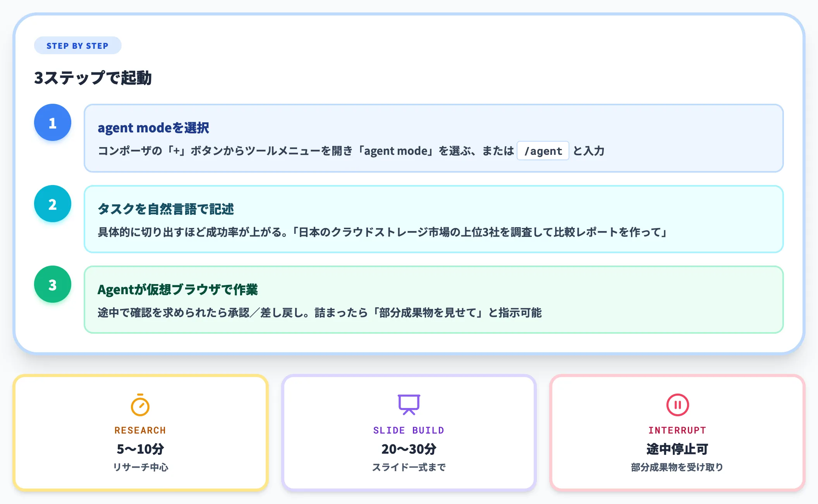The height and width of the screenshot is (504, 818).
Task: Click the INTERRUPT pause circle icon
Action: (677, 405)
